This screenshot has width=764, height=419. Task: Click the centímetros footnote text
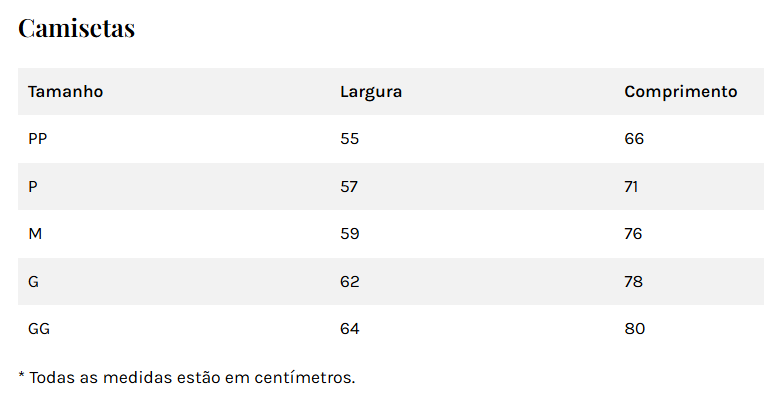click(x=187, y=378)
